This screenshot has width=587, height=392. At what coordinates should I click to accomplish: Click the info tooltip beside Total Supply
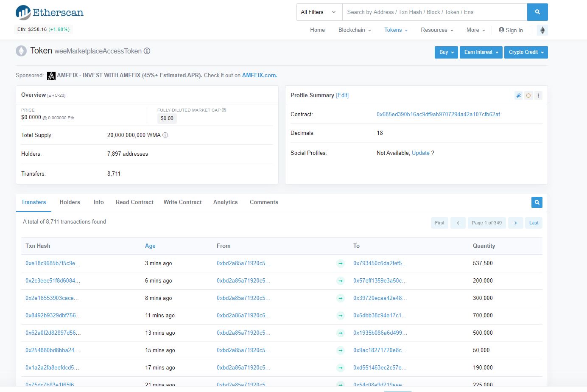coord(165,135)
